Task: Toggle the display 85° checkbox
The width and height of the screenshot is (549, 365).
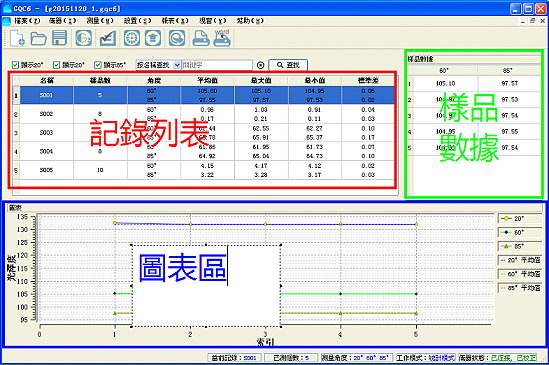Action: click(x=98, y=65)
